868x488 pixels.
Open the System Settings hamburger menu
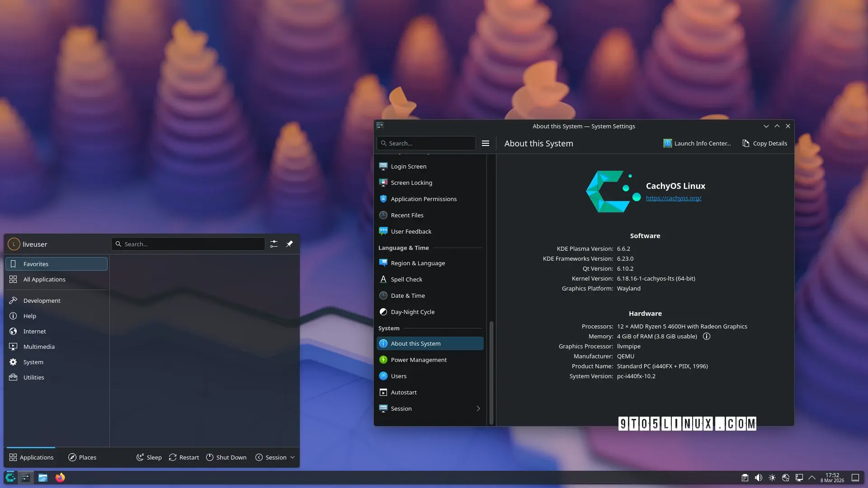coord(486,143)
